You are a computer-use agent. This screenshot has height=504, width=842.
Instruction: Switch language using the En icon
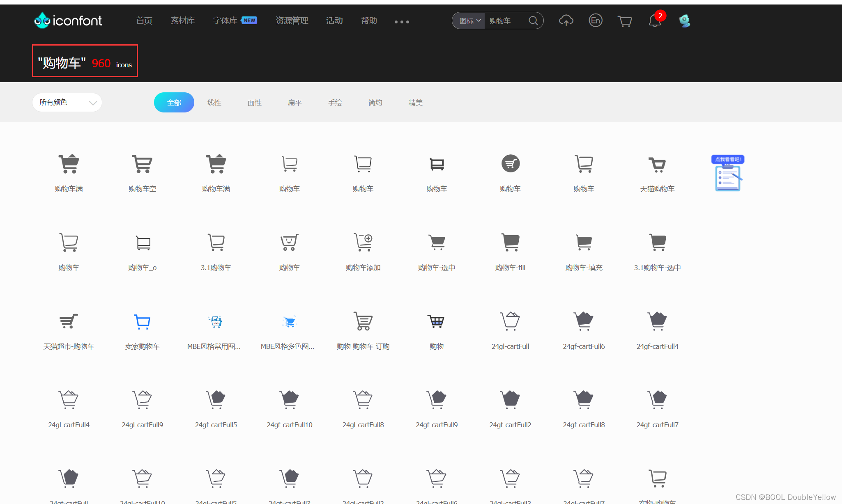(x=596, y=21)
